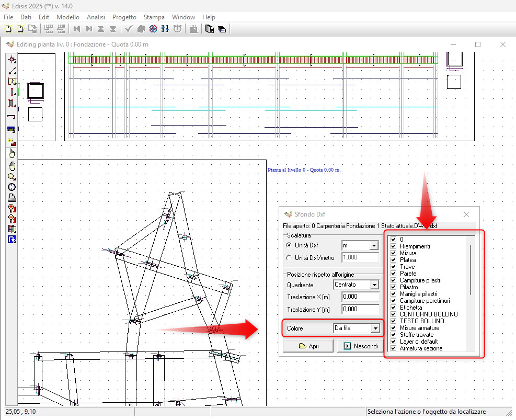Click the Apri button
The width and height of the screenshot is (516, 420).
[x=308, y=346]
